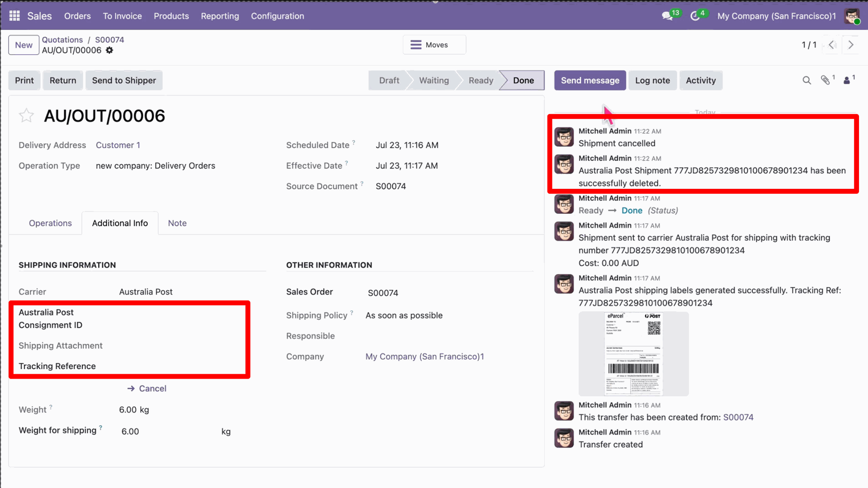Click the Cancel shipment link
Viewport: 868px width, 488px height.
point(147,389)
